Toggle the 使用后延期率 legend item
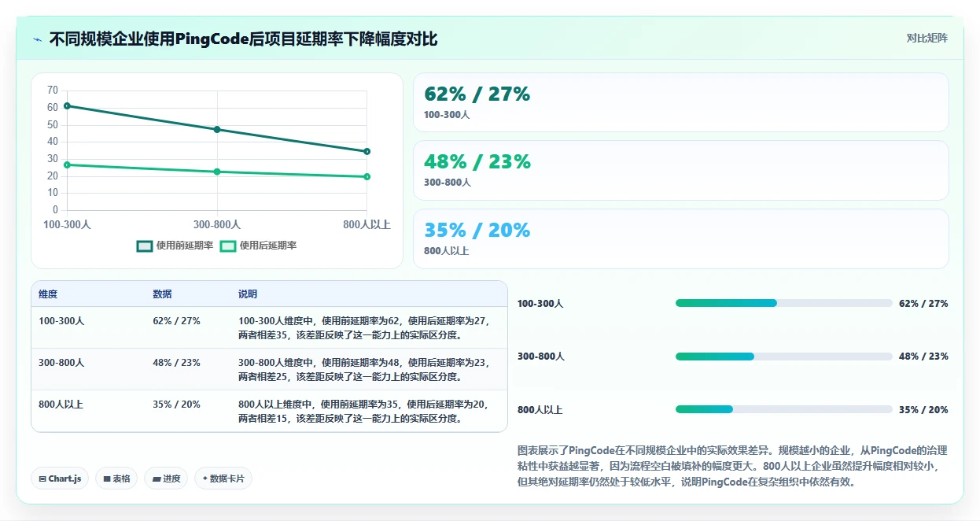The image size is (980, 521). click(258, 246)
